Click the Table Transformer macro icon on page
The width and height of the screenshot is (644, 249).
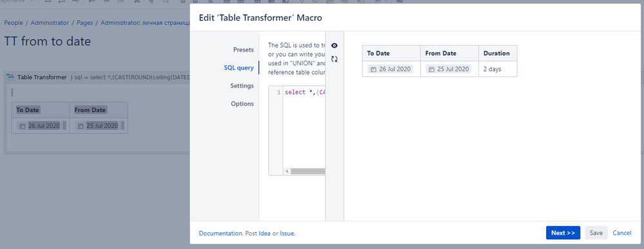11,77
